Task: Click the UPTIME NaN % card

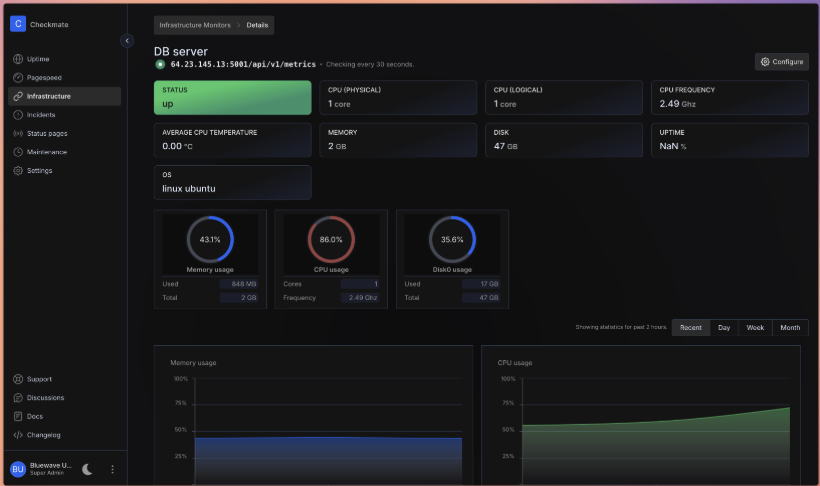Action: (x=730, y=140)
